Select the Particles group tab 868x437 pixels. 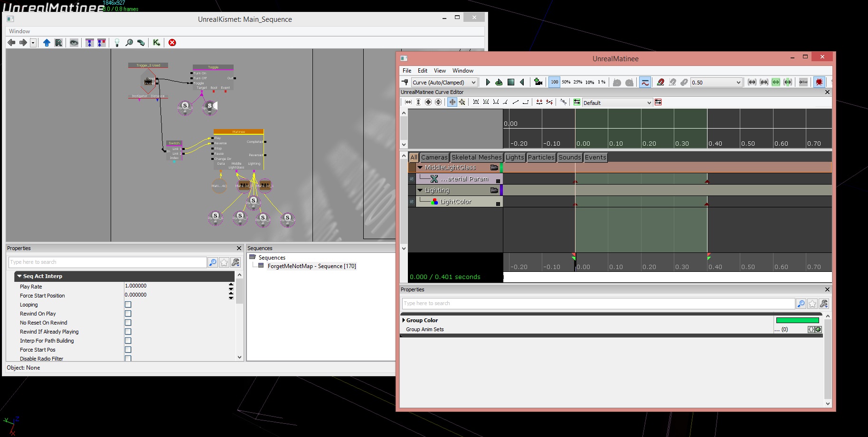[x=541, y=158]
